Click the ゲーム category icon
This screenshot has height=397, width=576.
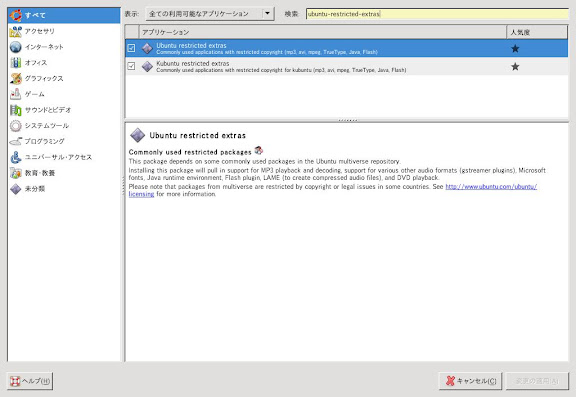[x=16, y=94]
